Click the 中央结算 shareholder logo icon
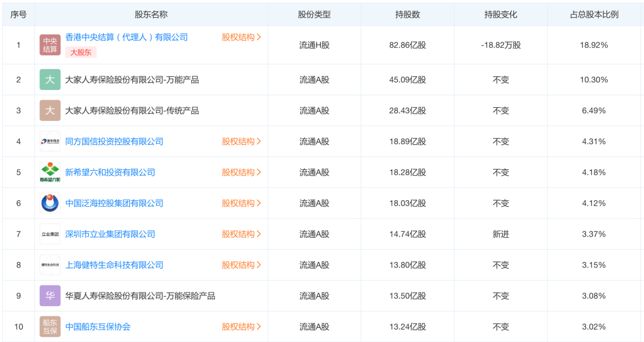 click(50, 45)
